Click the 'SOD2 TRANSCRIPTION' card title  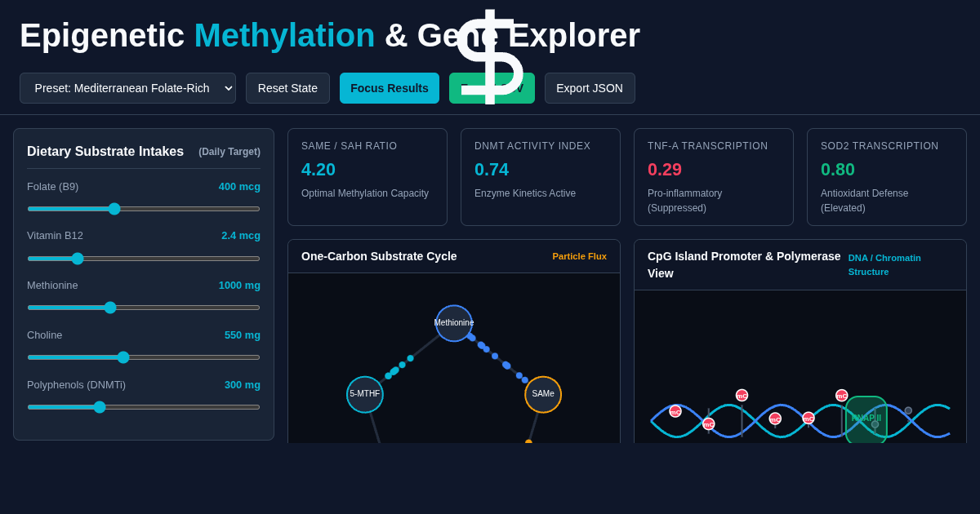880,146
